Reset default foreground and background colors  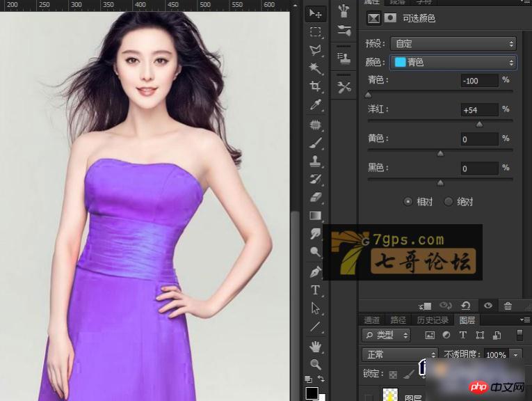(x=308, y=379)
